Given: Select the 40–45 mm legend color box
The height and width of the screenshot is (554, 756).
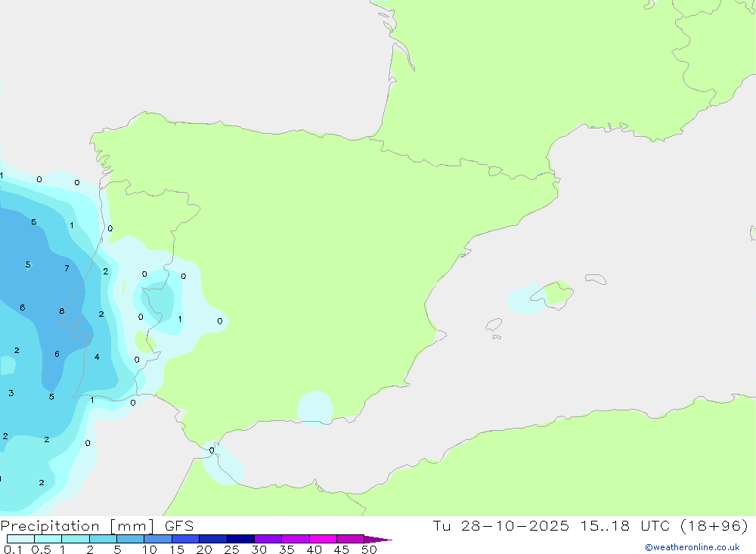Looking at the screenshot, I should pyautogui.click(x=323, y=539).
